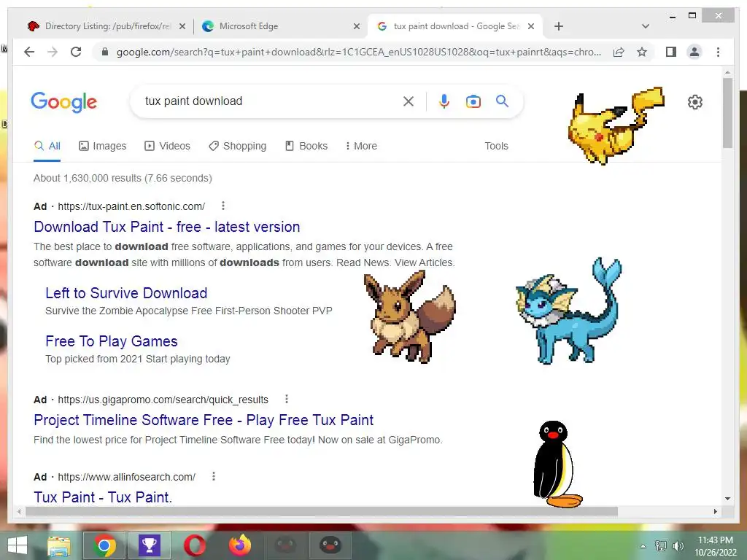Submit search with the magnifier icon
Screen dimensions: 747x560
coord(502,101)
